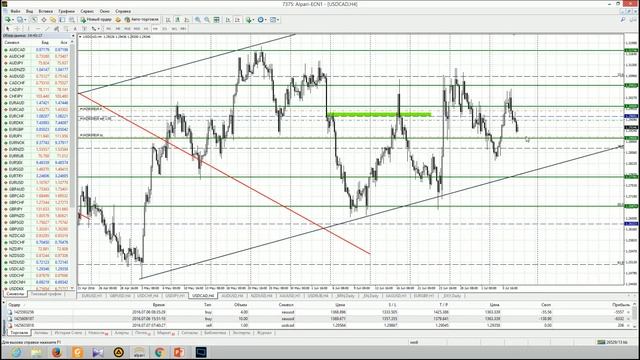Open Periods clock dropdown arrow
This screenshot has height=360, width=640.
coord(266,20)
